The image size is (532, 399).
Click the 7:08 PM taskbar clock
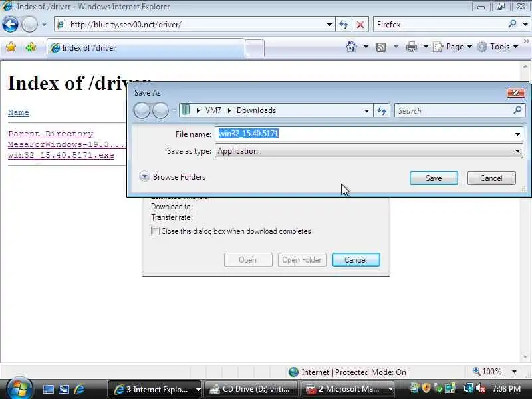(x=506, y=389)
